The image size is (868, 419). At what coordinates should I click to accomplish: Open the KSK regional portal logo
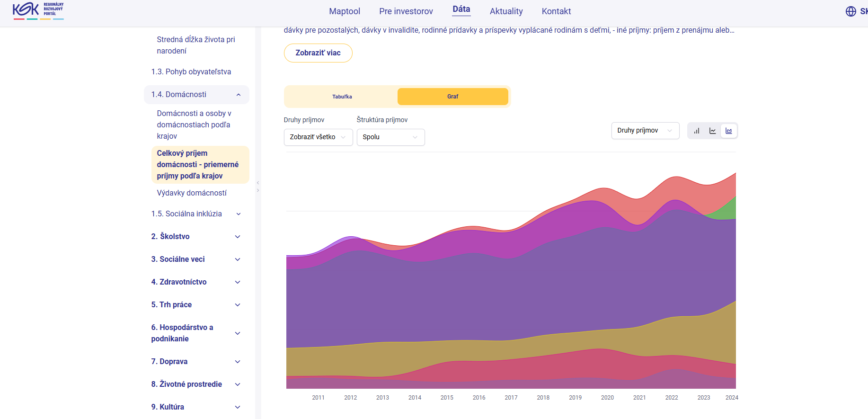click(x=38, y=11)
